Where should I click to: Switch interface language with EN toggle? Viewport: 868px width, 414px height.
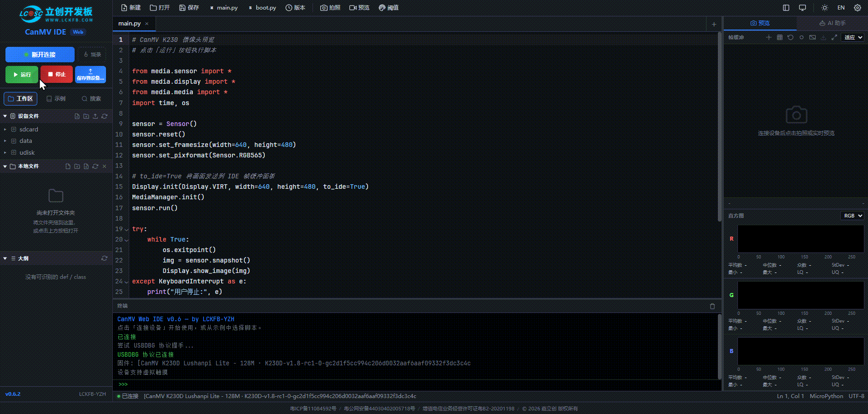click(841, 8)
